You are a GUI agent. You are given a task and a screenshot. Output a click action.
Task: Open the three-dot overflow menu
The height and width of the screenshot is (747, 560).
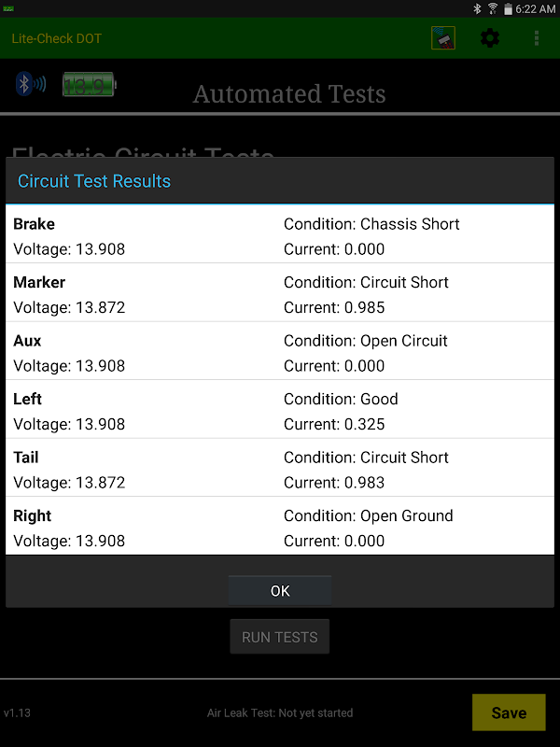click(x=537, y=38)
